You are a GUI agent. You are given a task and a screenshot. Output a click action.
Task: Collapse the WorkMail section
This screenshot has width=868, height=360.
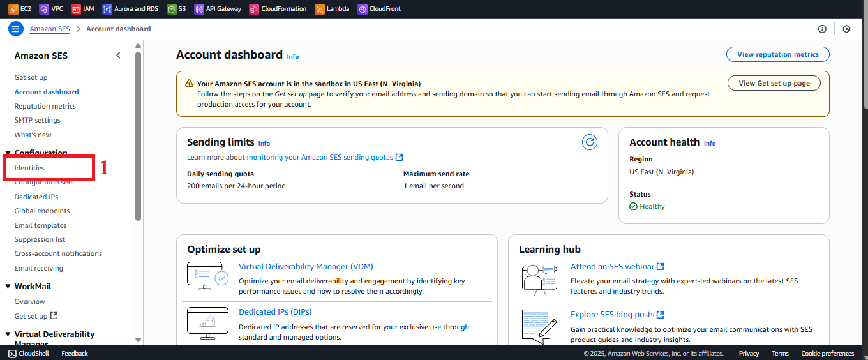tap(8, 287)
